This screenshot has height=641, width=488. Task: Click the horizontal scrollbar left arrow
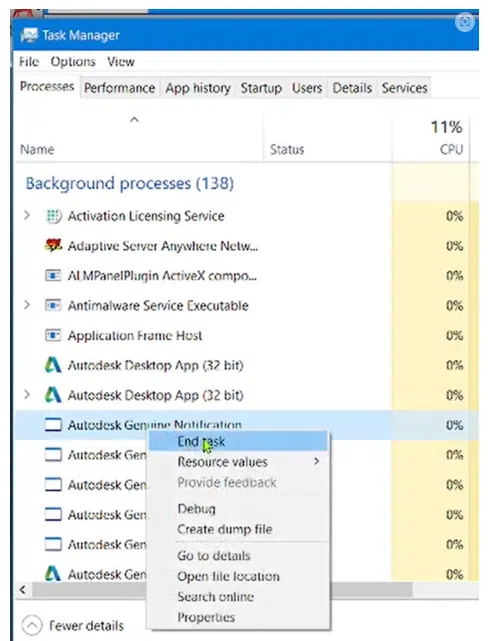tap(23, 589)
